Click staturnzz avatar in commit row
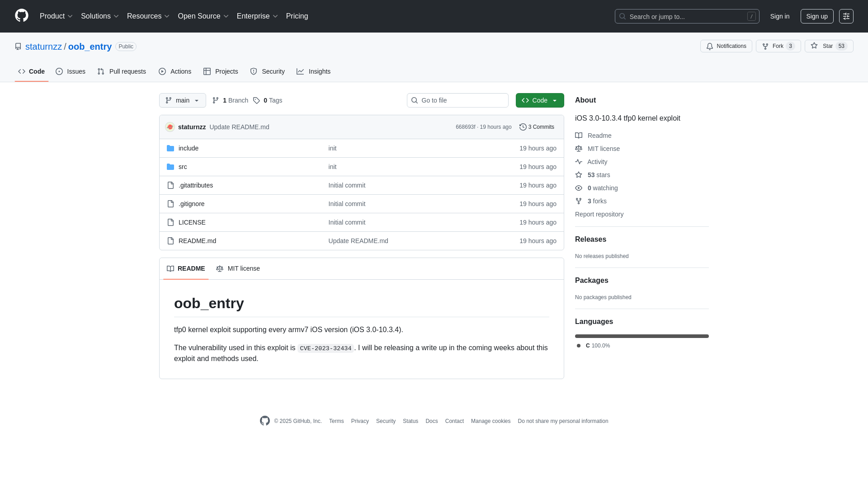The height and width of the screenshot is (488, 868). 170,127
